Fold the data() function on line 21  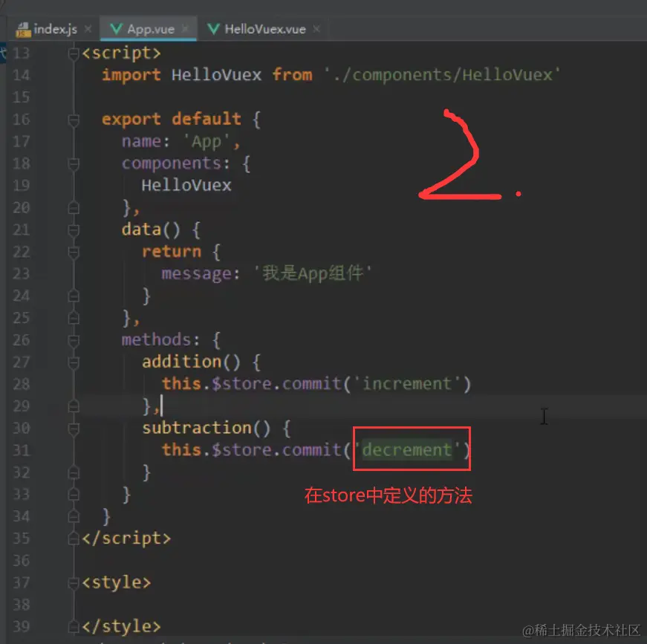[74, 230]
